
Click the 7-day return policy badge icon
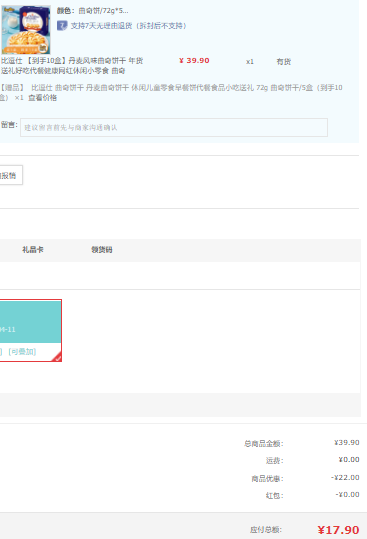(x=62, y=26)
